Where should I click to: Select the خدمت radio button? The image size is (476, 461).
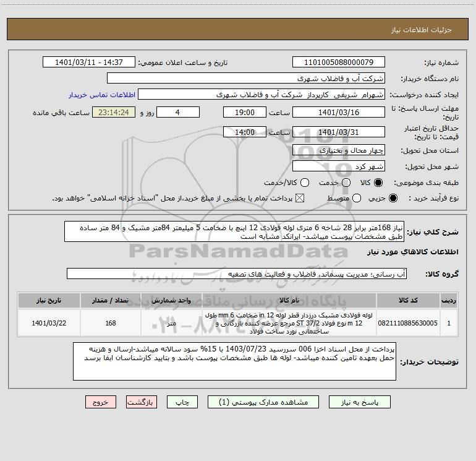click(346, 183)
